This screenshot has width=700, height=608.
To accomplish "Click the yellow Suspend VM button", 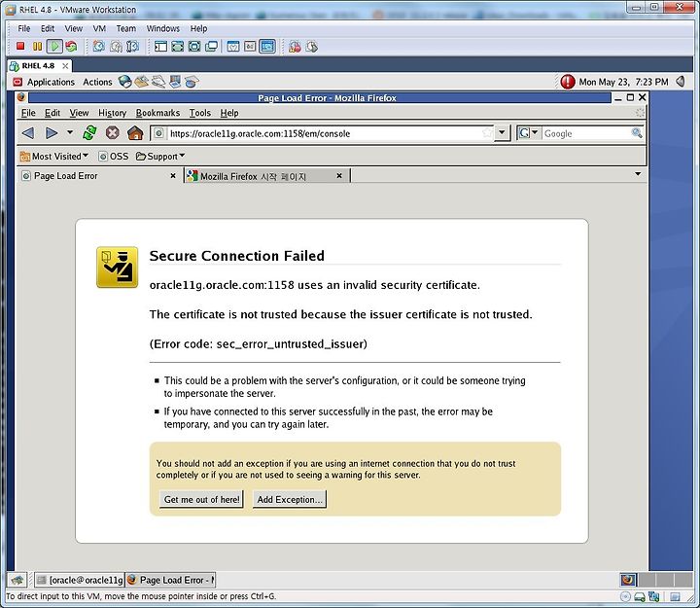I will [x=38, y=46].
